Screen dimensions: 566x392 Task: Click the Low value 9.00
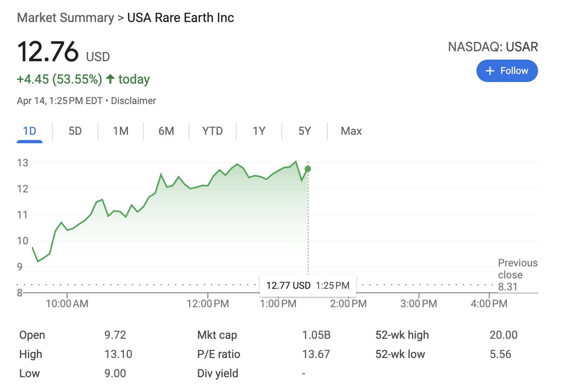point(115,374)
